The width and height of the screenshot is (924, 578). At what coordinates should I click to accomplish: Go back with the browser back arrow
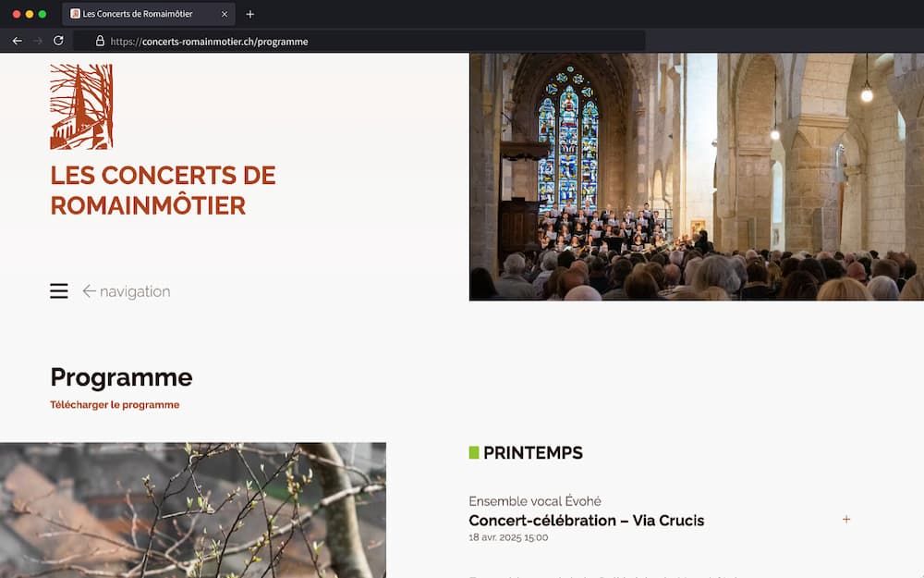(17, 41)
